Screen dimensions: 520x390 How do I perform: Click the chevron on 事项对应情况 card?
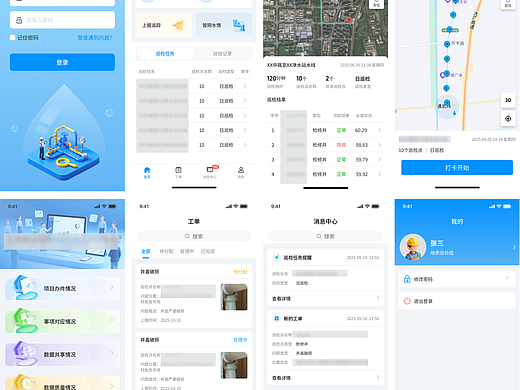click(x=112, y=320)
